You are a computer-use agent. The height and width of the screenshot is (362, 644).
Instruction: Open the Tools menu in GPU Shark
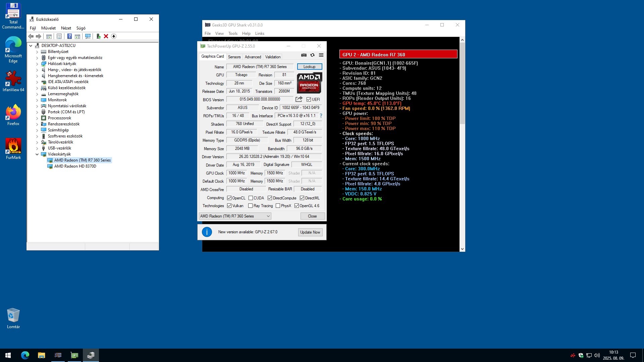233,34
